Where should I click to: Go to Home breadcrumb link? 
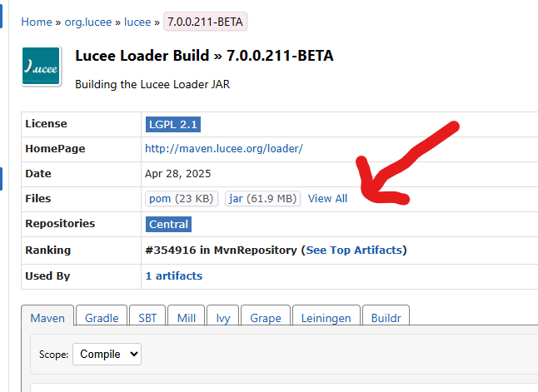(37, 22)
